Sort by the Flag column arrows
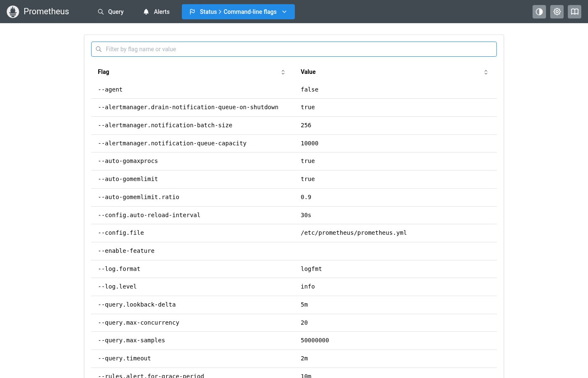 click(283, 72)
